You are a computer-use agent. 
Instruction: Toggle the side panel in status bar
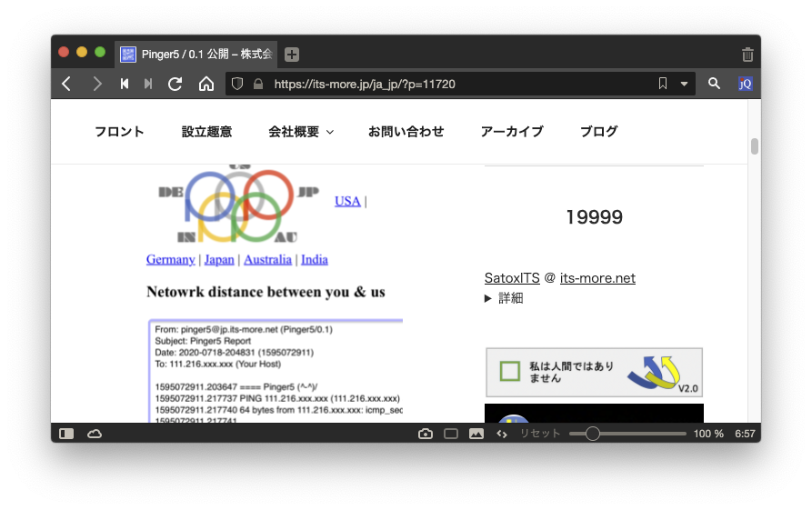pos(66,434)
